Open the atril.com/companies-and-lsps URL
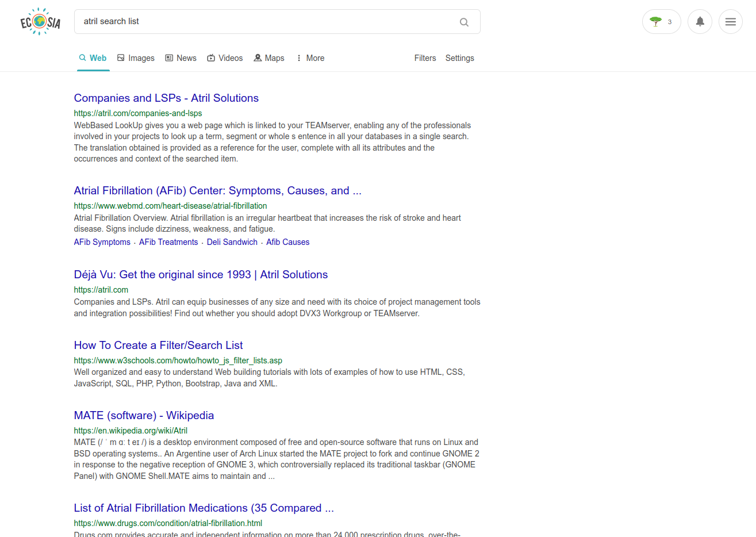Image resolution: width=756 pixels, height=537 pixels. pyautogui.click(x=138, y=113)
